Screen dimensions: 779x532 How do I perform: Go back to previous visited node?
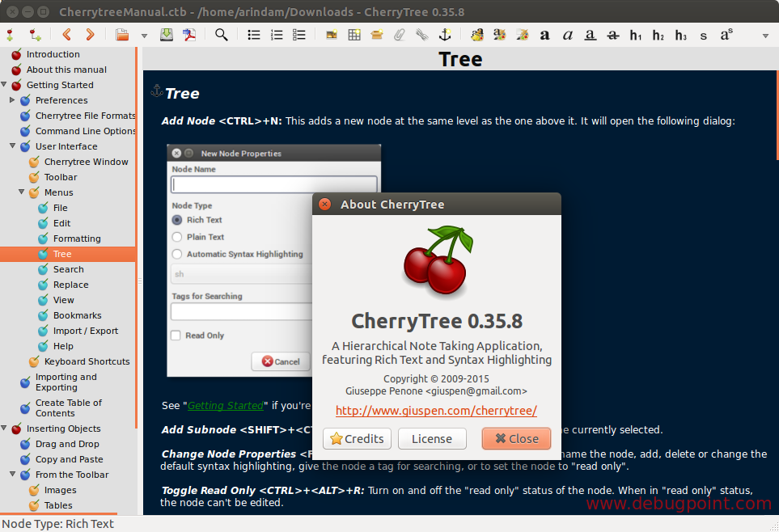(x=66, y=34)
